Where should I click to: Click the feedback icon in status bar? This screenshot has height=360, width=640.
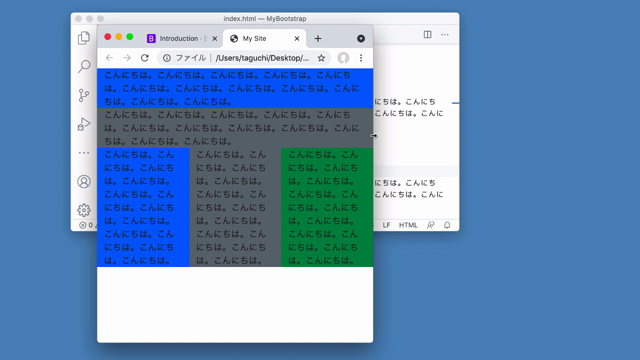coord(430,225)
